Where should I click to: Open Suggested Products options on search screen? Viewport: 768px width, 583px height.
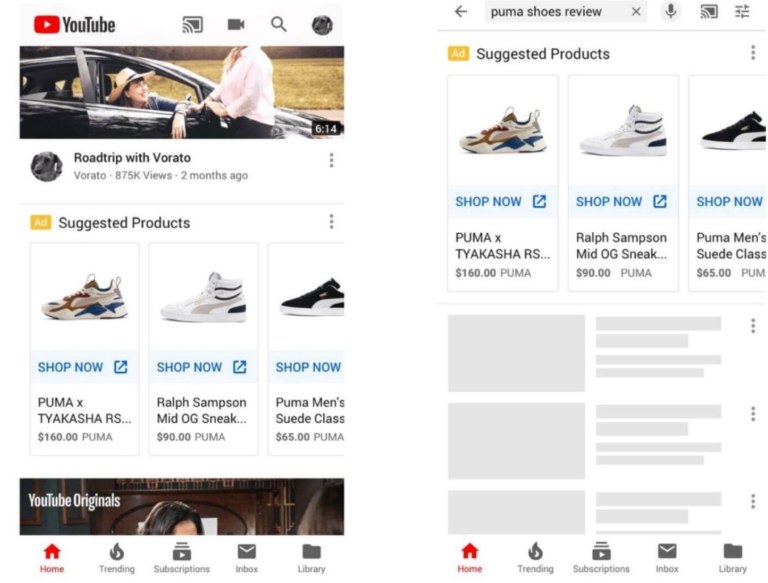[753, 52]
